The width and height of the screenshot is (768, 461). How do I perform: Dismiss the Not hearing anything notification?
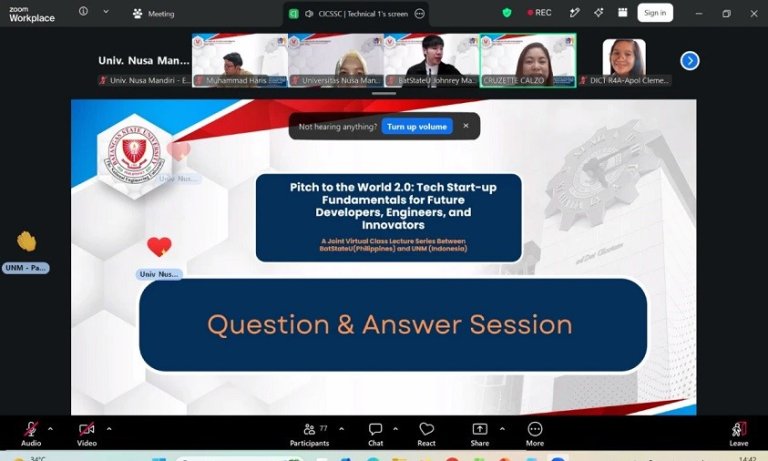pyautogui.click(x=466, y=126)
